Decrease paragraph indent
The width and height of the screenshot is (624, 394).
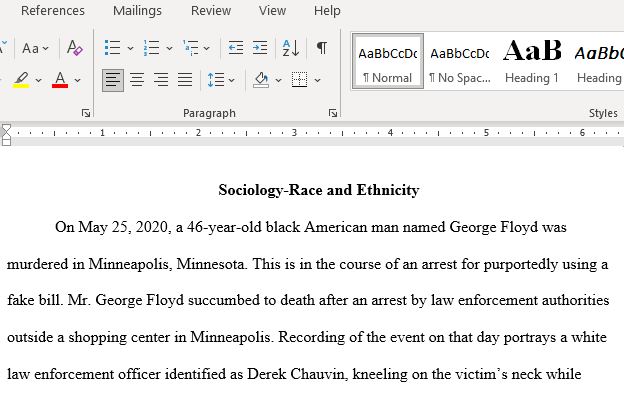click(236, 48)
